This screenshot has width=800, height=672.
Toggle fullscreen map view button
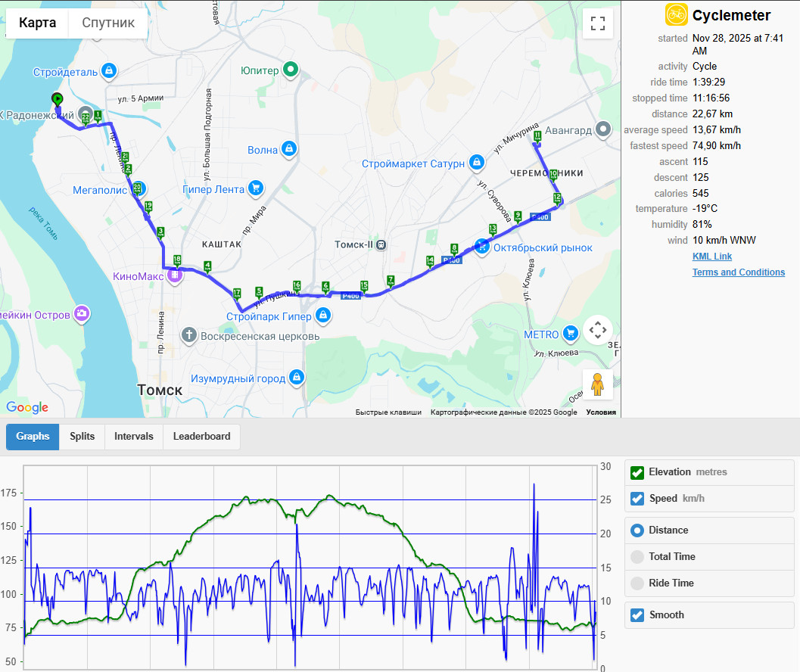tap(597, 23)
